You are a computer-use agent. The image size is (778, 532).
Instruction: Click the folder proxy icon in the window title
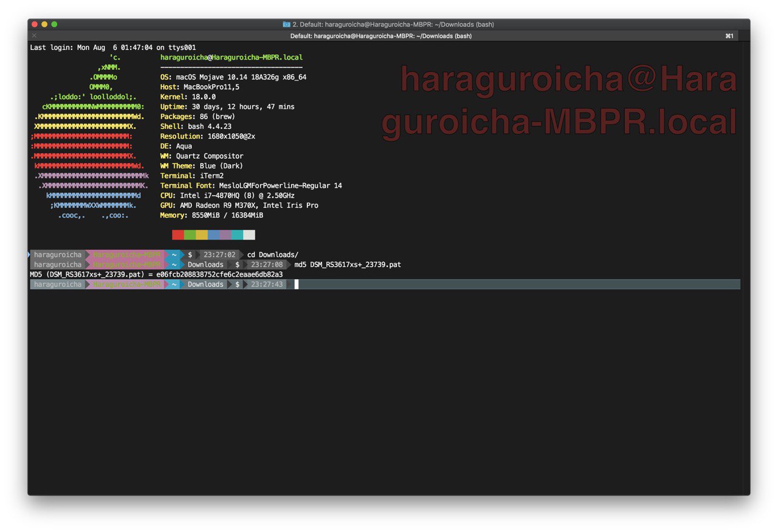287,24
